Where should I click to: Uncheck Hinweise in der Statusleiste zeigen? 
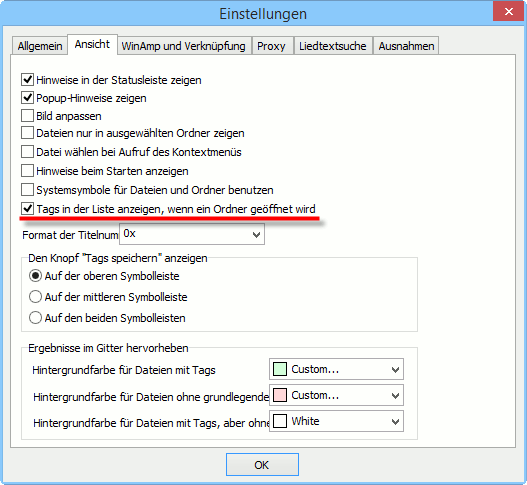click(x=27, y=80)
